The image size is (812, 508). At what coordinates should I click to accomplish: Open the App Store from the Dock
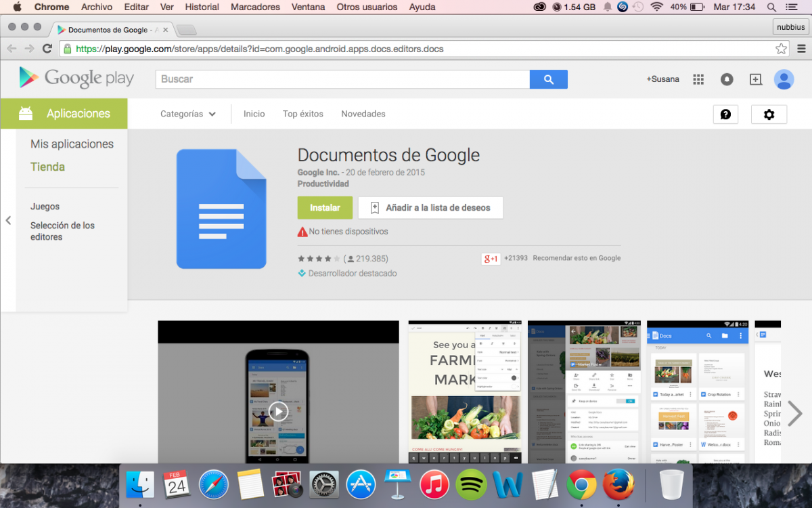(x=361, y=485)
